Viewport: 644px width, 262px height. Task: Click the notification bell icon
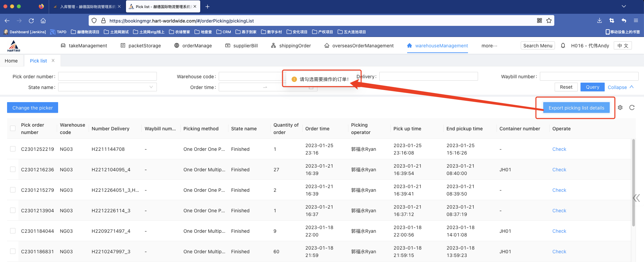pos(563,46)
